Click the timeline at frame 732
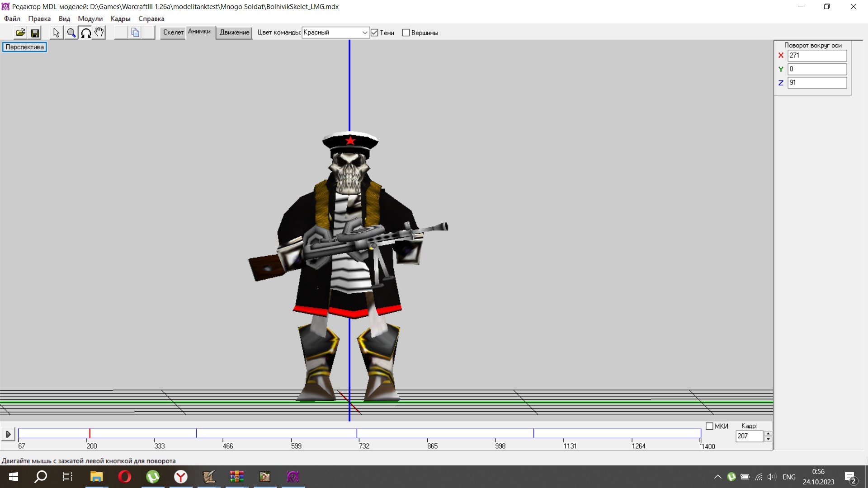 coord(359,434)
